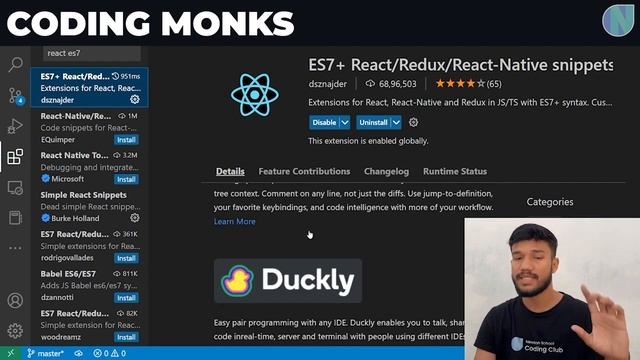Open the Search view in activity bar
The image size is (640, 360).
[16, 64]
